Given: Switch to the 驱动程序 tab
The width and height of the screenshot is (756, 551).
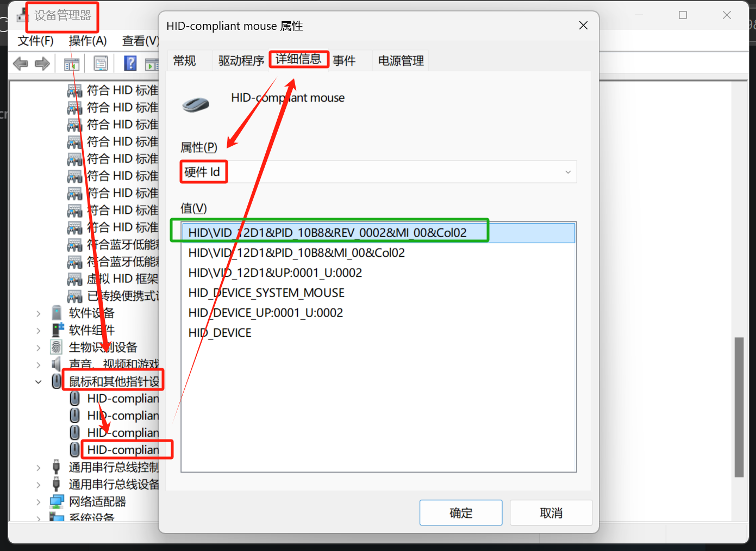Looking at the screenshot, I should [x=241, y=61].
